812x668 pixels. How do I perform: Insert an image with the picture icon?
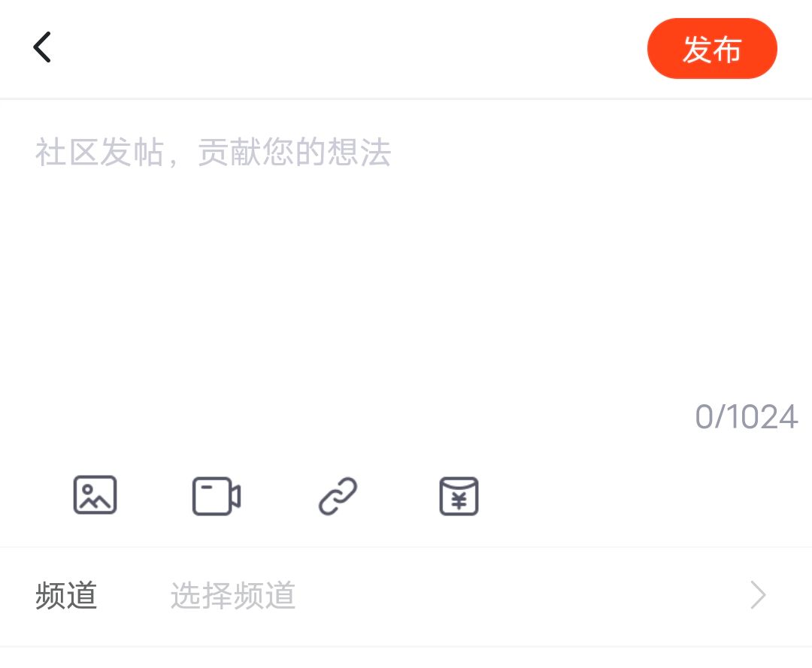click(95, 494)
